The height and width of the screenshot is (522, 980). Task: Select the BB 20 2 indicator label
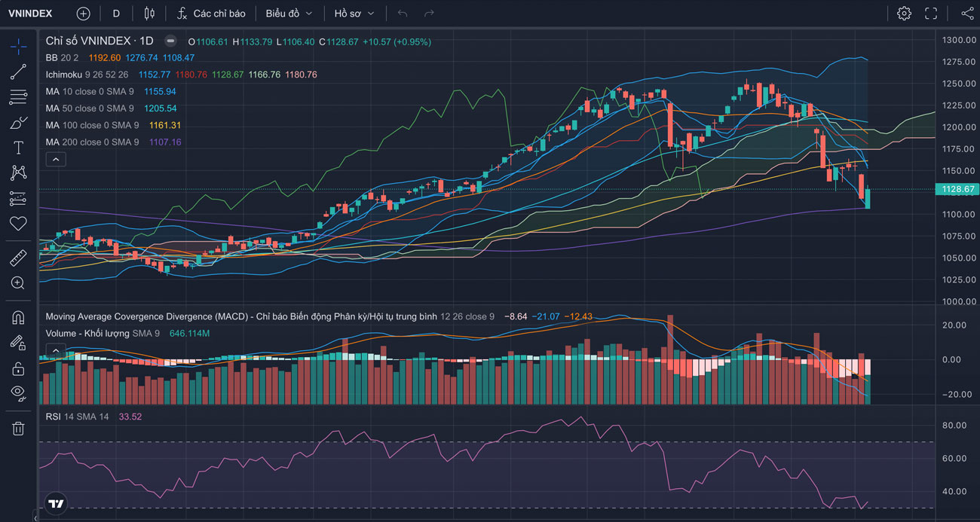coord(63,57)
